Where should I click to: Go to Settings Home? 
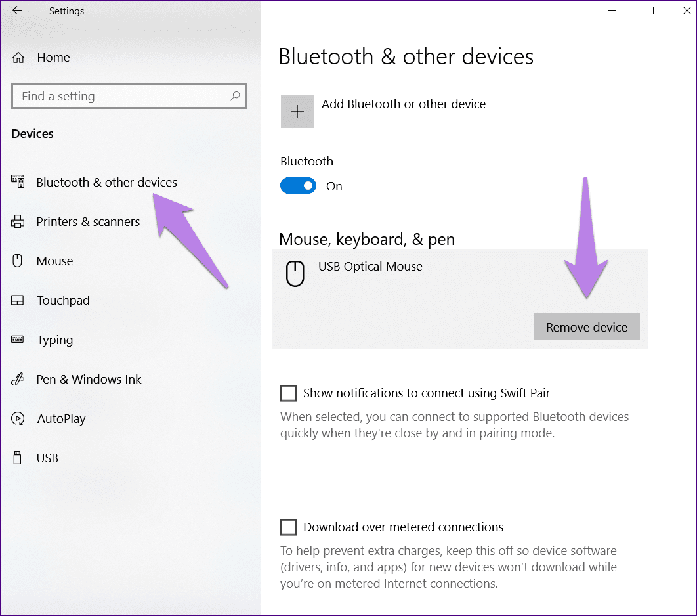pos(53,57)
